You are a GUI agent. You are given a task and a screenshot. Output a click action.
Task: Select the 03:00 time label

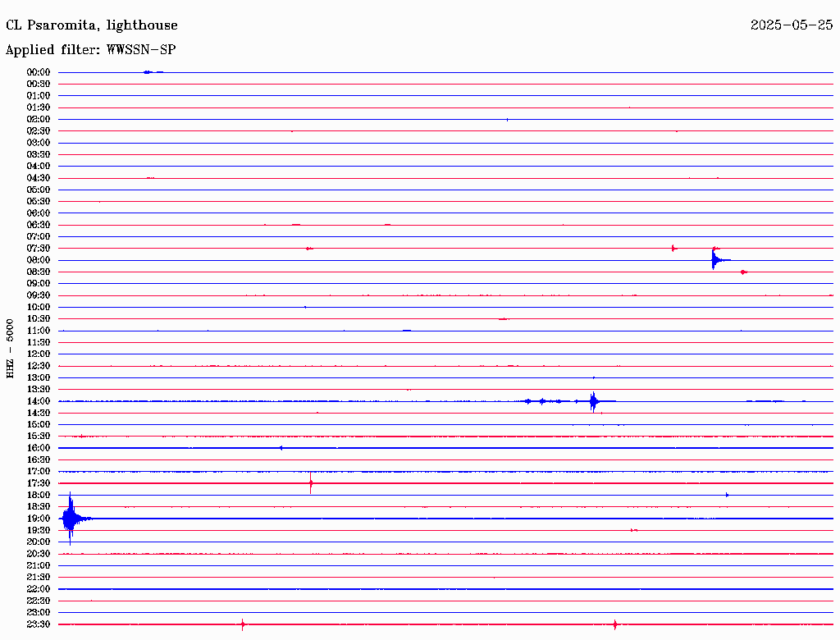pyautogui.click(x=39, y=143)
